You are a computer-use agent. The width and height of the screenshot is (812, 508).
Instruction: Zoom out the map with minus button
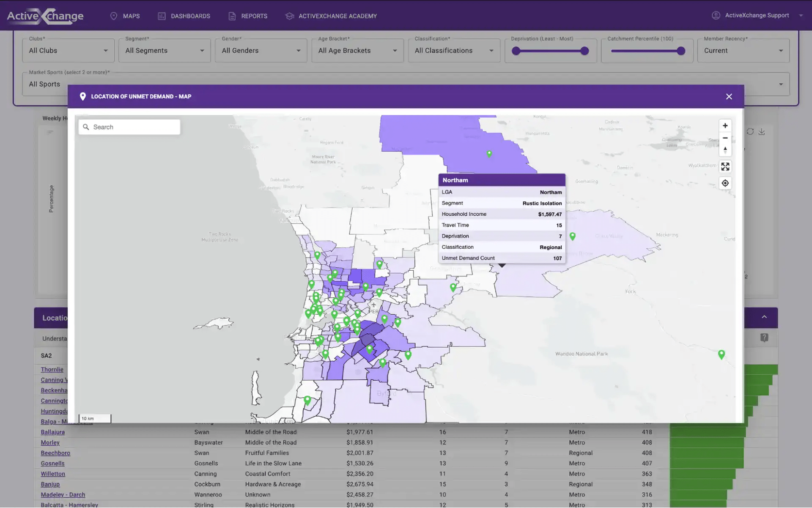[x=725, y=138]
